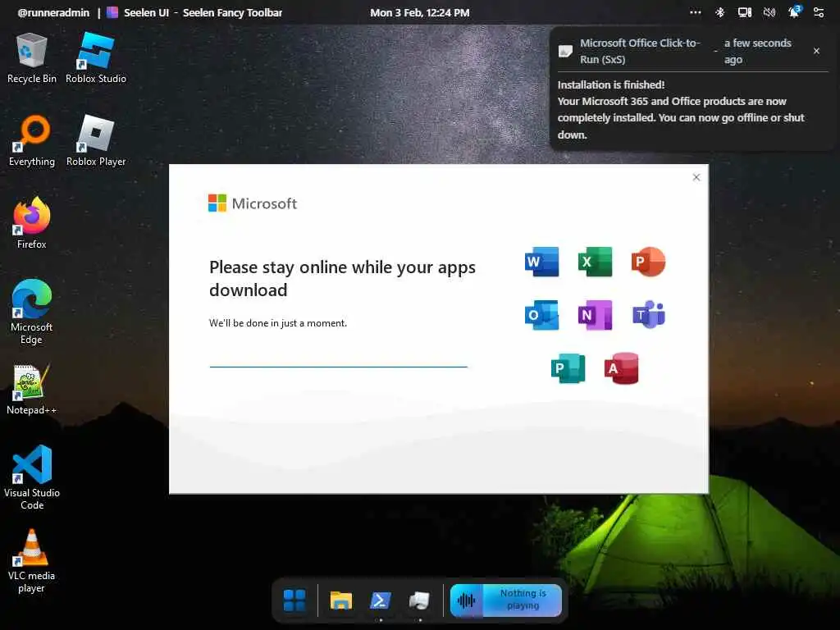
Task: Open the quick settings sliders icon
Action: click(x=819, y=12)
